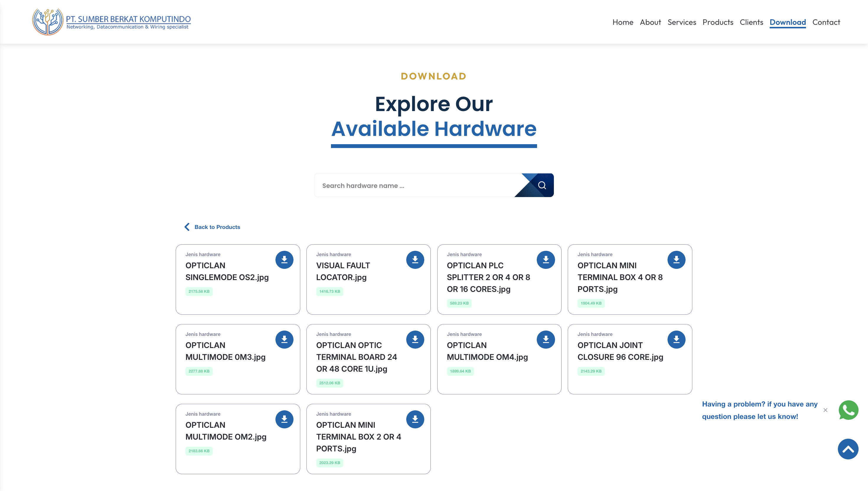Click the back chevron arrow icon

click(x=187, y=227)
